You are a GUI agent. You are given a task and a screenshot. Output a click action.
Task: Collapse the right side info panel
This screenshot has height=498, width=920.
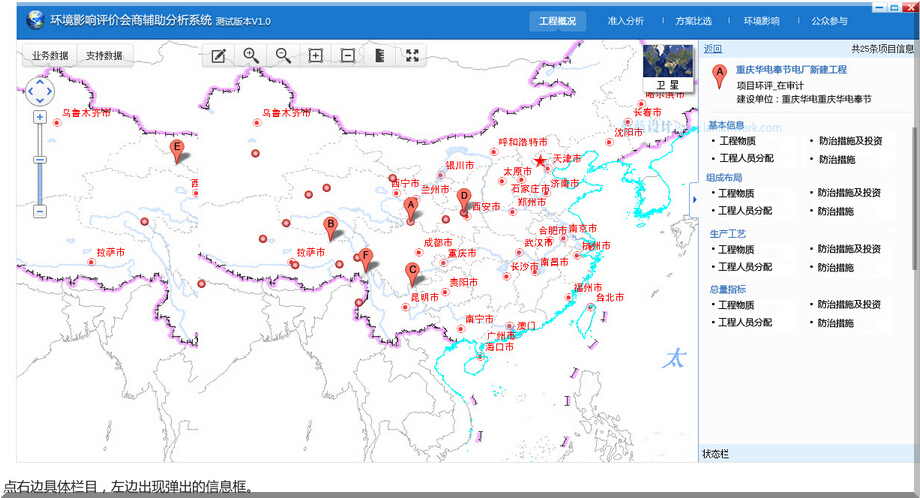coord(693,199)
